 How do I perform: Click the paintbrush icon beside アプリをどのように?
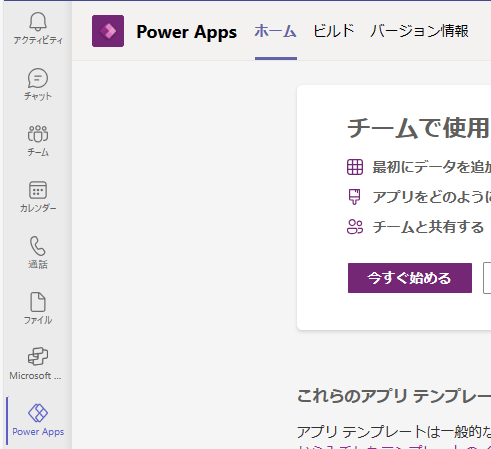point(355,197)
